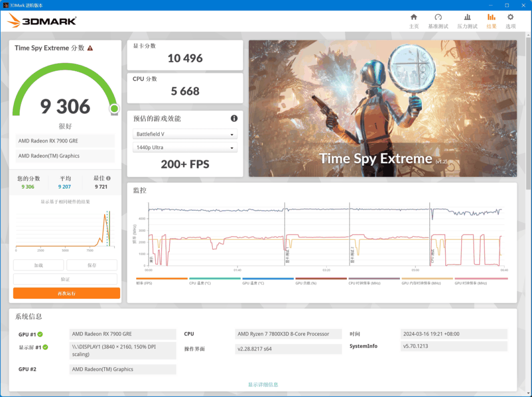The width and height of the screenshot is (532, 397).
Task: Open the Battlefield V game dropdown
Action: [x=185, y=134]
